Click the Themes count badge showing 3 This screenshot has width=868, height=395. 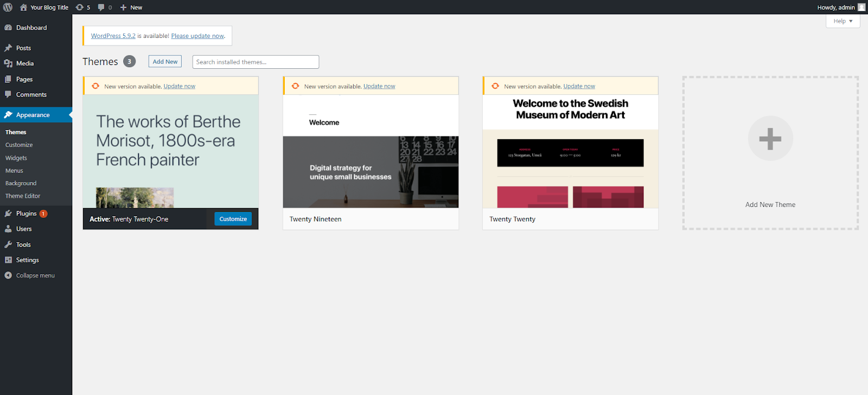pos(129,61)
